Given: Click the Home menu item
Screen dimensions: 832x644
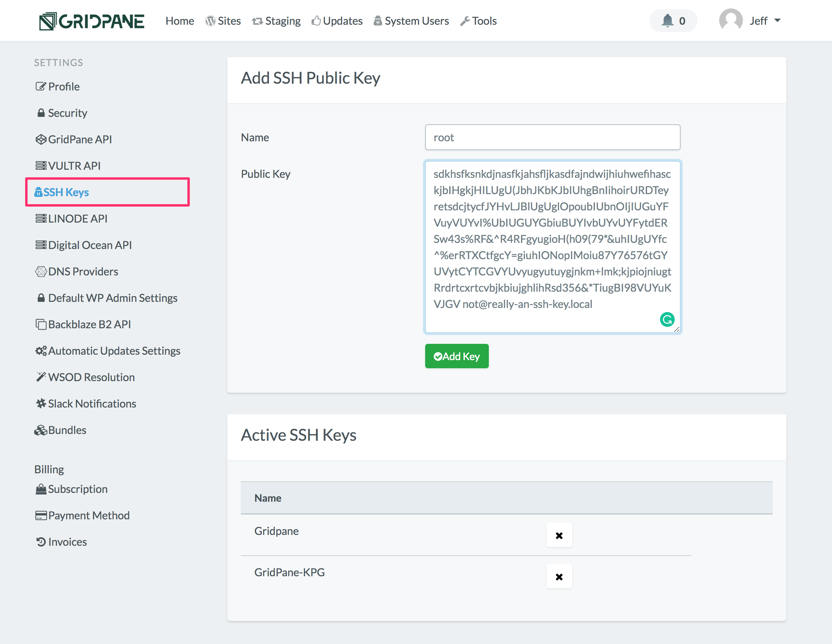Looking at the screenshot, I should tap(178, 20).
